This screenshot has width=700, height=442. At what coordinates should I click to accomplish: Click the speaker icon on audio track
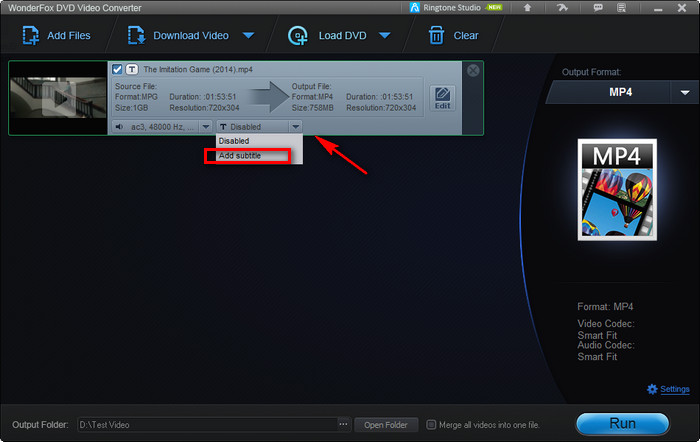(x=119, y=127)
